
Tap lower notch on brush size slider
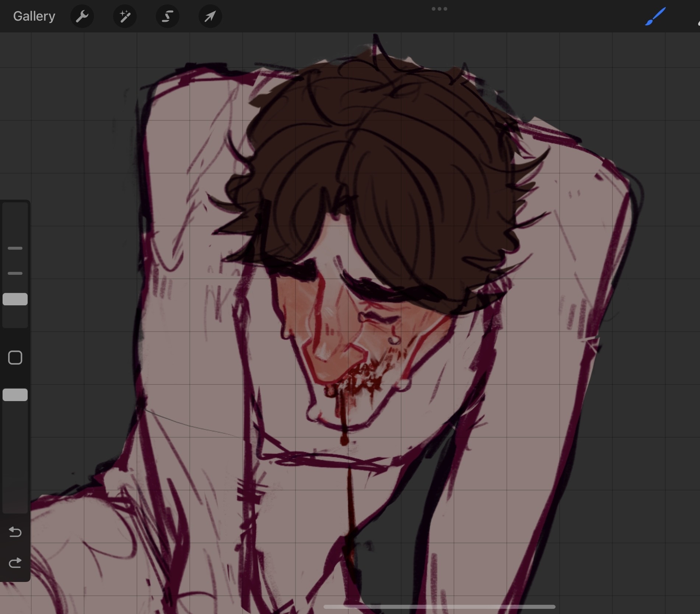click(15, 273)
